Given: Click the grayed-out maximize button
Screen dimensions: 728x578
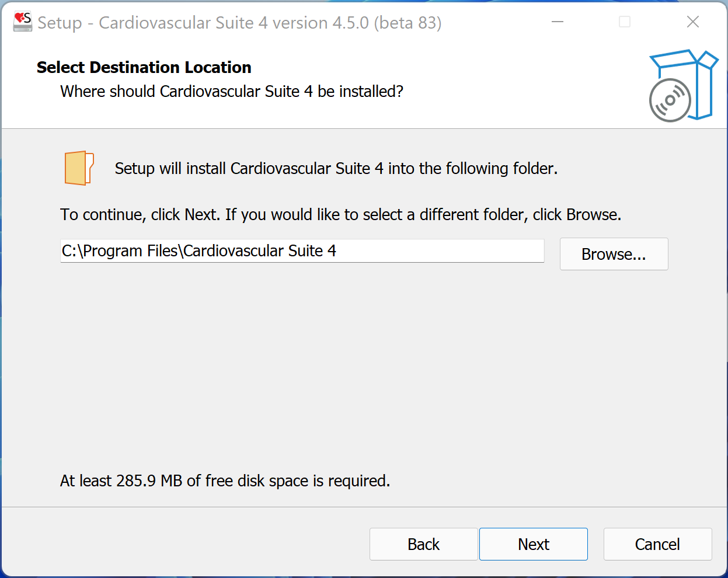Looking at the screenshot, I should pyautogui.click(x=625, y=22).
